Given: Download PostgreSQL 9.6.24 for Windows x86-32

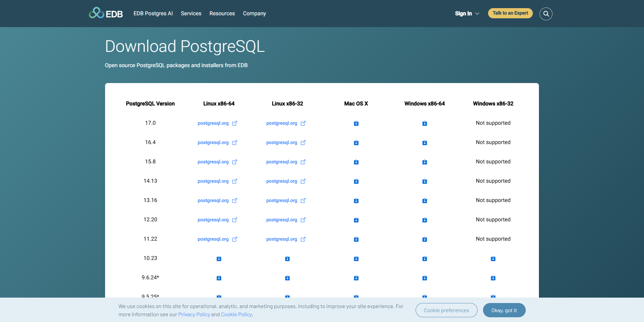Looking at the screenshot, I should [493, 278].
